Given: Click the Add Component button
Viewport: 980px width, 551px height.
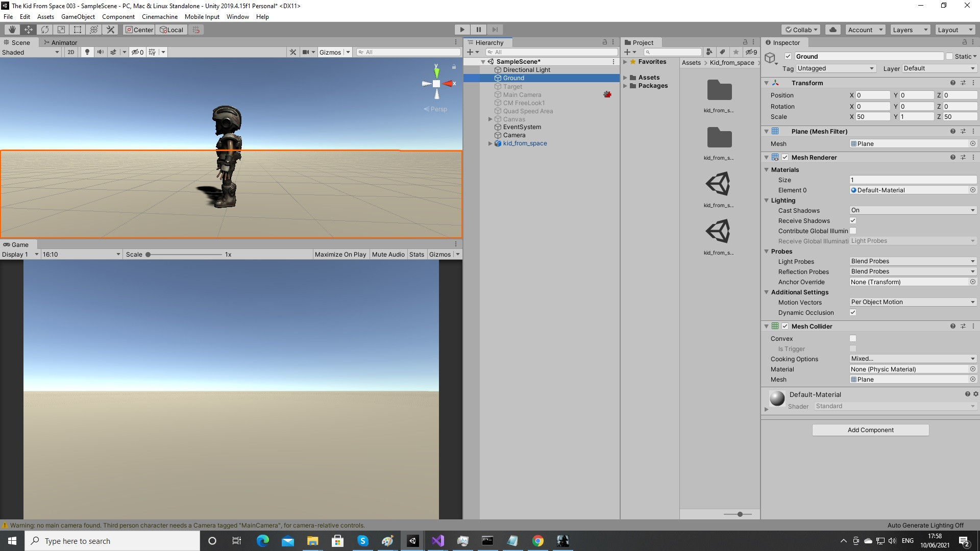Looking at the screenshot, I should point(870,430).
